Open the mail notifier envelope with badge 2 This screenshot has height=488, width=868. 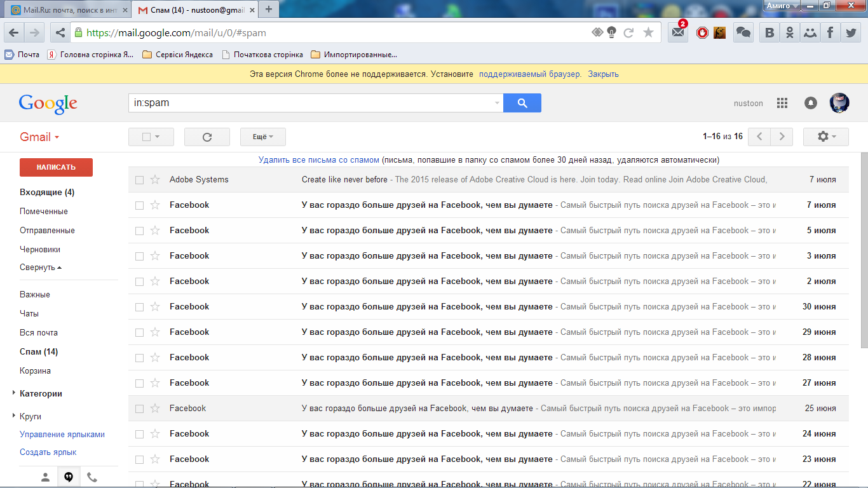coord(679,32)
